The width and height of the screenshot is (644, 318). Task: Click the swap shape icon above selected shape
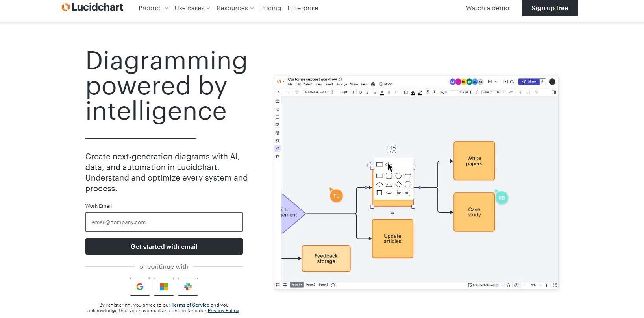pyautogui.click(x=392, y=150)
